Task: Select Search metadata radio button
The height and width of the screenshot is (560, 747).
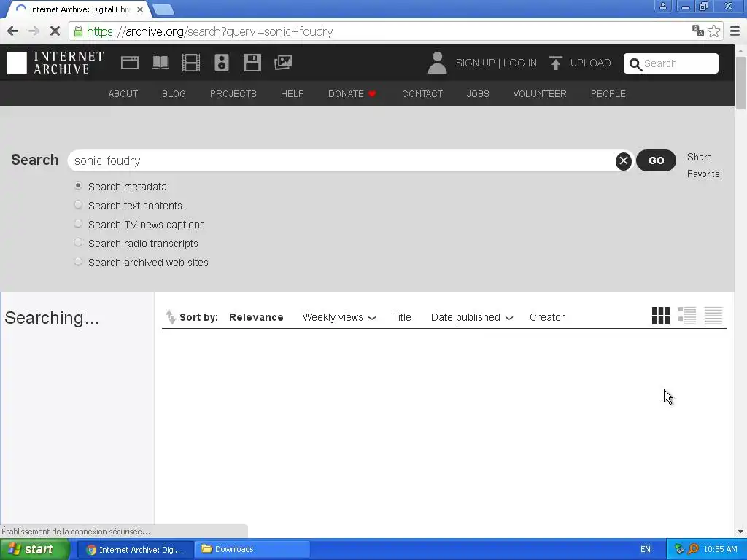Action: click(x=78, y=186)
